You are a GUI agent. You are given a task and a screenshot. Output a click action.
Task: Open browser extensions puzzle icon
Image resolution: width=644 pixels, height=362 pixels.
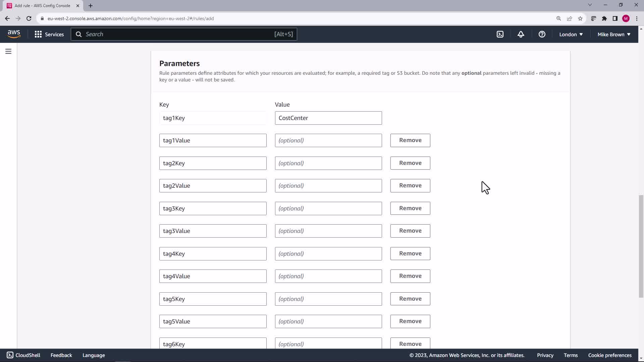click(x=604, y=18)
